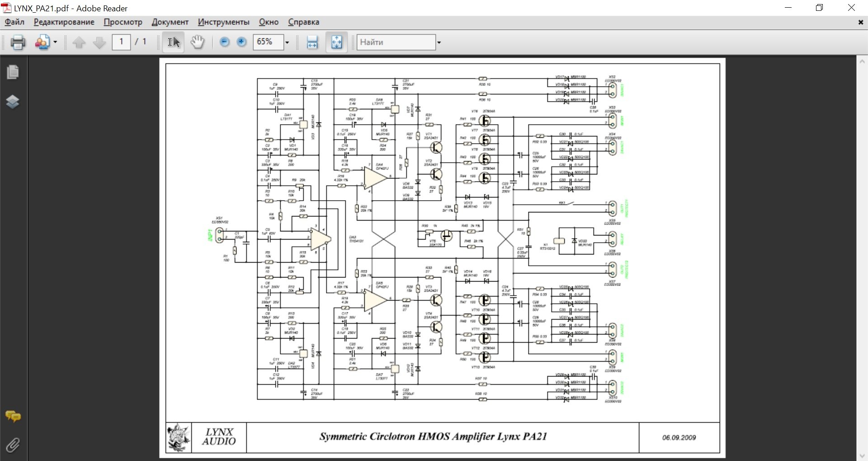This screenshot has height=461, width=868.
Task: Click the Print icon in toolbar
Action: (x=18, y=42)
